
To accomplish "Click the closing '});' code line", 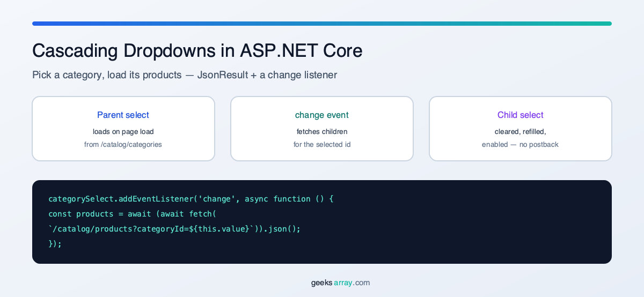I will pyautogui.click(x=55, y=244).
